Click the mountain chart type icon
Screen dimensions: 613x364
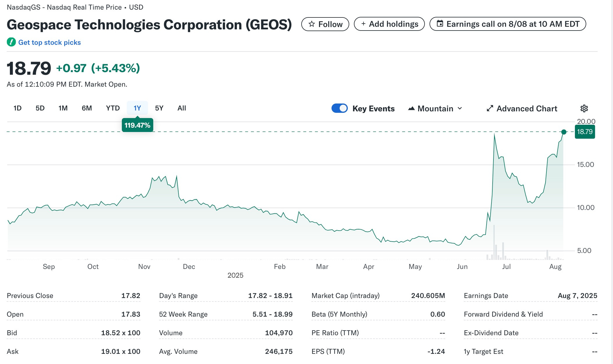[411, 108]
